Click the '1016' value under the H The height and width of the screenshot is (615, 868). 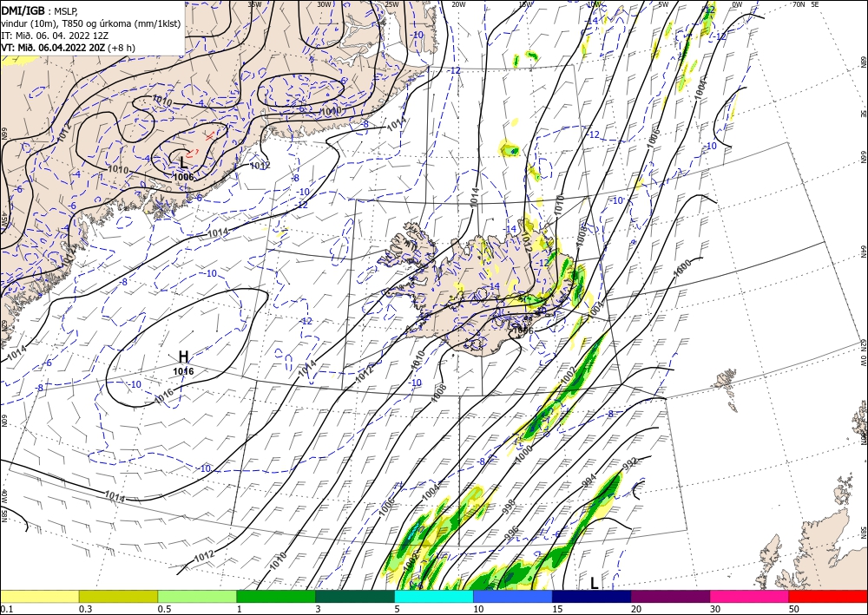pos(183,371)
